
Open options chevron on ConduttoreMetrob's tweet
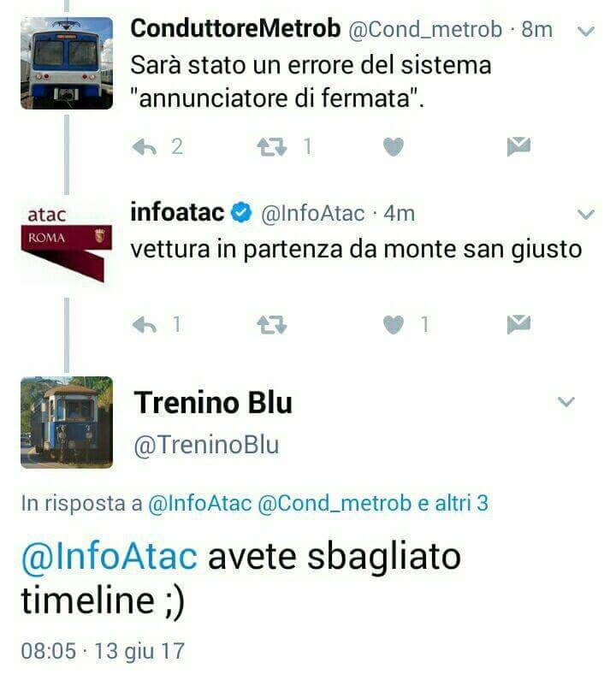coord(585,32)
